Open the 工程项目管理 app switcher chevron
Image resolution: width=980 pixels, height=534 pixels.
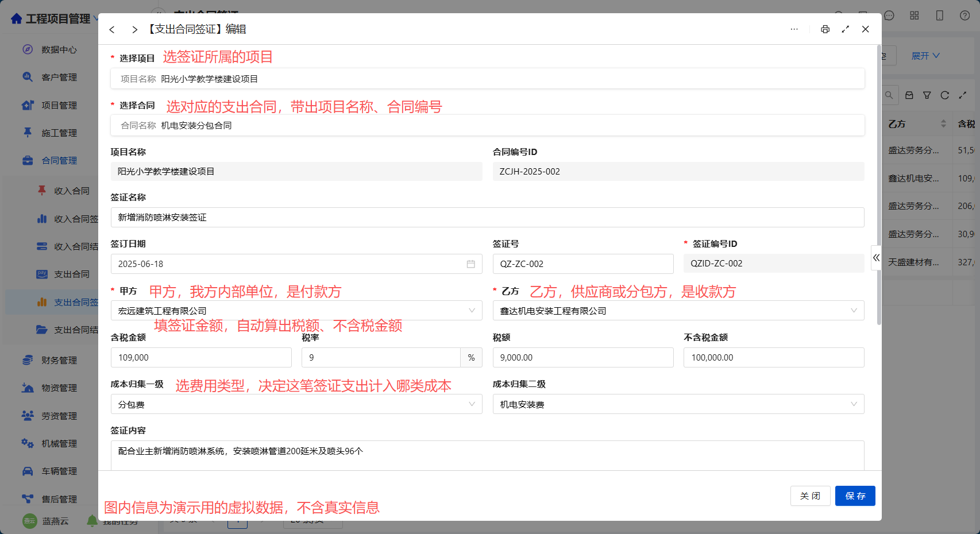coord(96,19)
